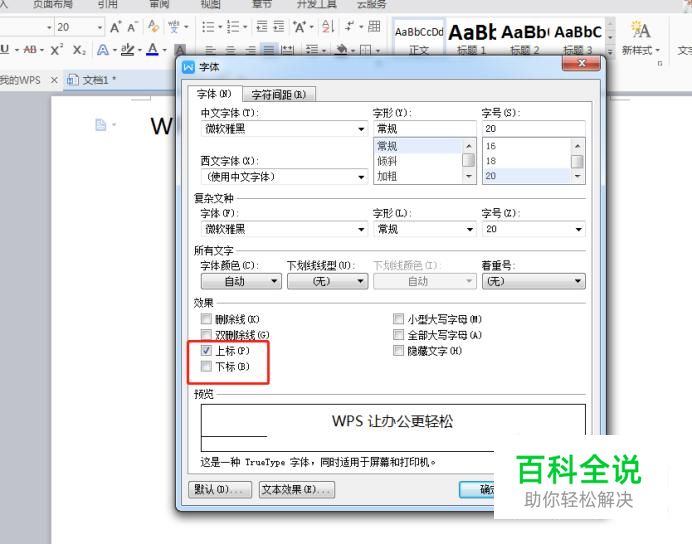Click the 字号 list scrollbar up arrow
692x544 pixels.
pos(577,146)
